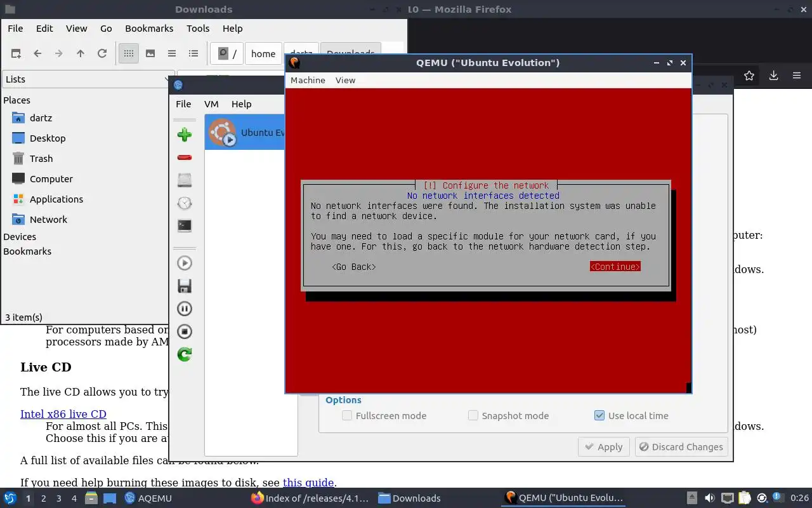Switch file manager to icon view
Viewport: 812px width, 508px height.
coord(129,53)
